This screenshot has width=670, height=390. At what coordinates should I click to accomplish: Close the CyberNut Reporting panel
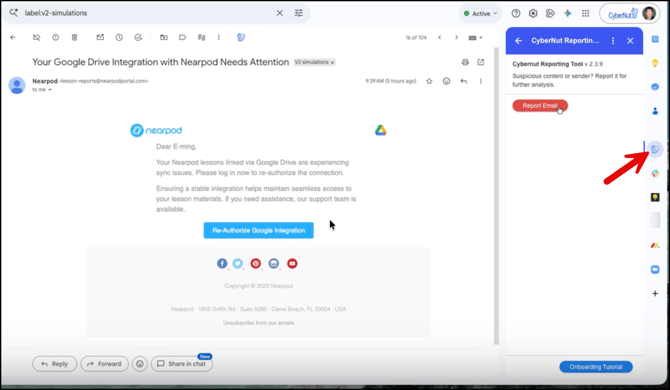click(x=630, y=41)
